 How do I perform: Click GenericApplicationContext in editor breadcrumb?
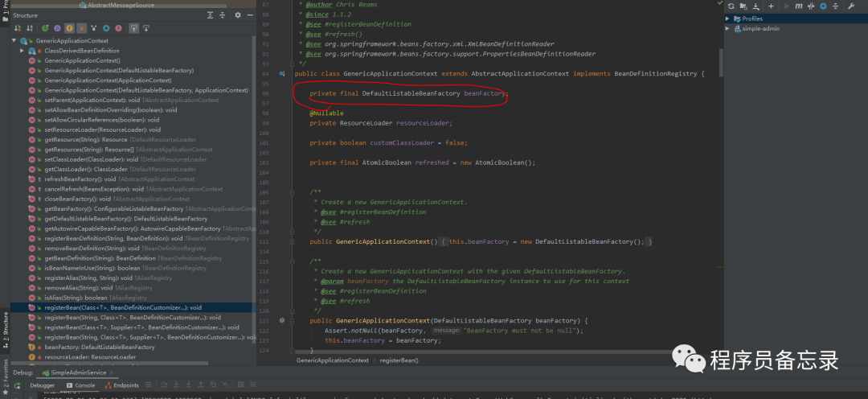[x=332, y=360]
